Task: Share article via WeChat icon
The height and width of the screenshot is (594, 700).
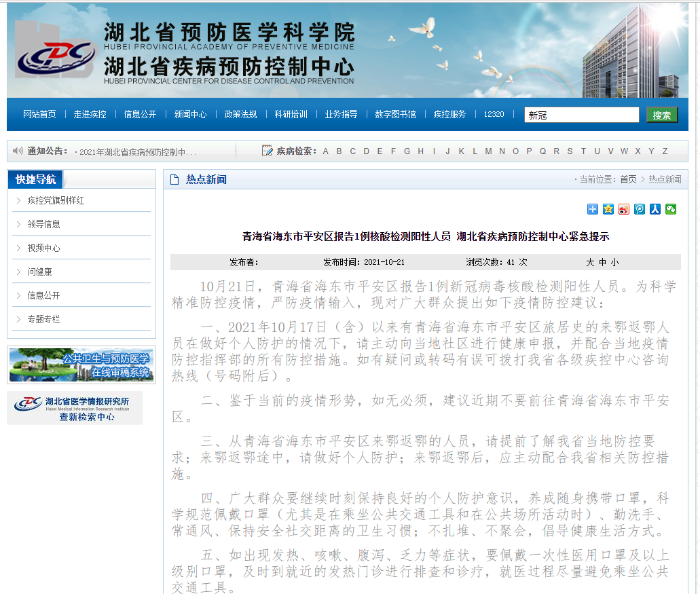Action: click(x=671, y=209)
